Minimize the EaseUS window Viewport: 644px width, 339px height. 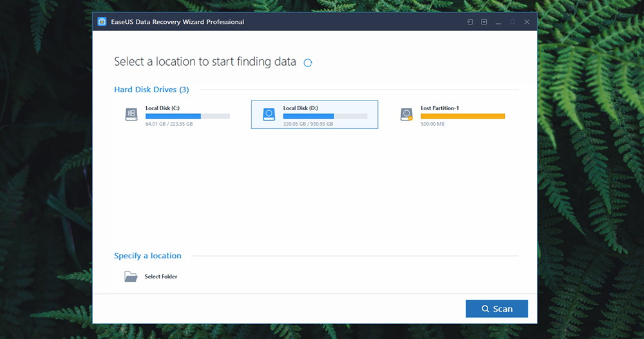498,22
